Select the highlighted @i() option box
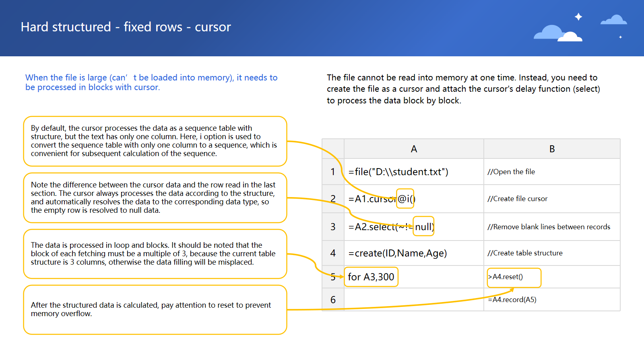644x362 pixels. [x=405, y=199]
